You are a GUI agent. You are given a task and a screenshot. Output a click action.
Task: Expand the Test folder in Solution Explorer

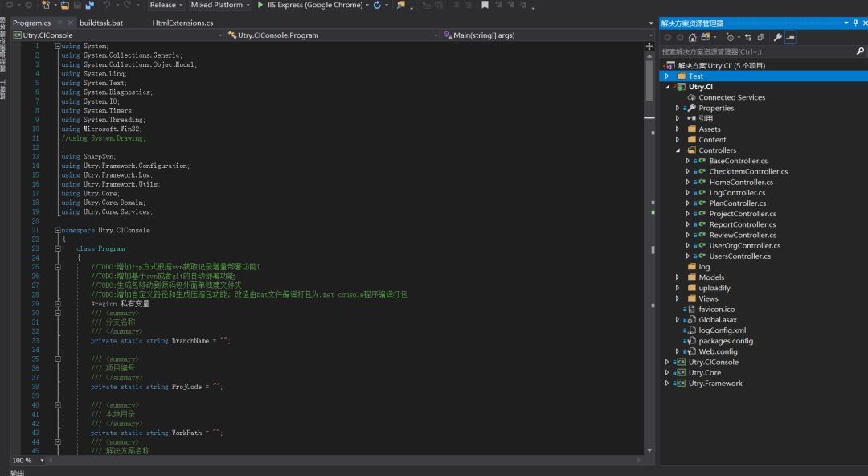coord(666,76)
